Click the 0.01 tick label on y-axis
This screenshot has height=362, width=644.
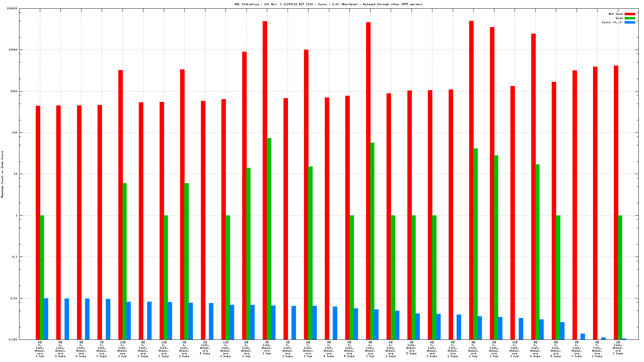[x=14, y=298]
